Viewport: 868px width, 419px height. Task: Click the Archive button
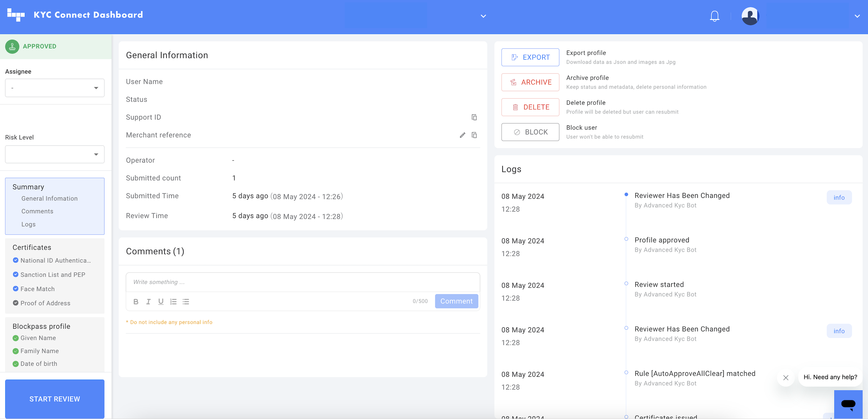pyautogui.click(x=530, y=82)
